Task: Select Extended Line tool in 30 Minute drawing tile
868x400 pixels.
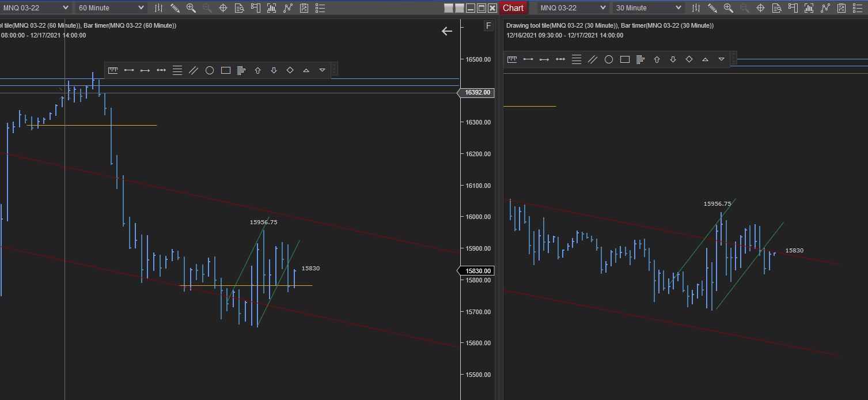Action: [560, 59]
